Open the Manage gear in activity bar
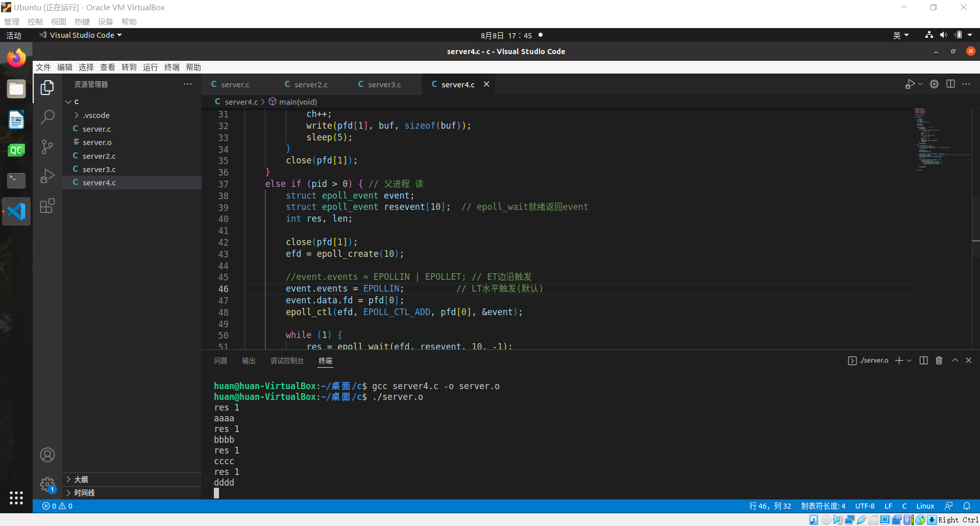 (x=47, y=484)
